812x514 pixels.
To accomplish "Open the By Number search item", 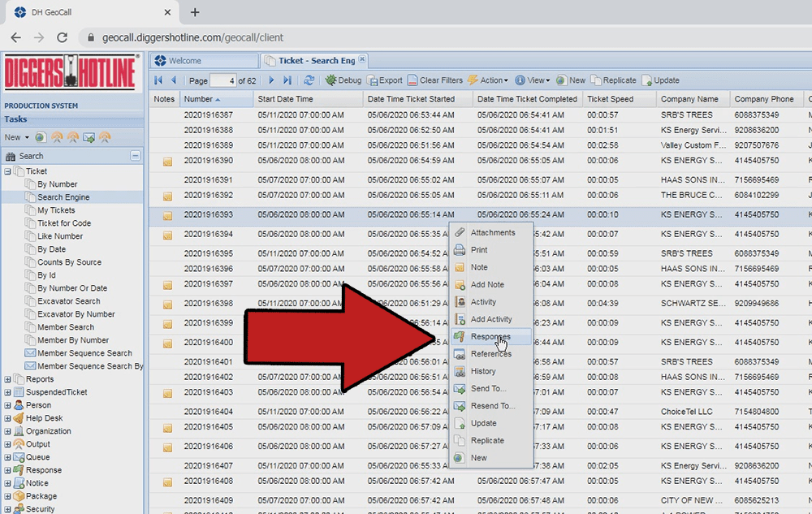I will point(58,184).
